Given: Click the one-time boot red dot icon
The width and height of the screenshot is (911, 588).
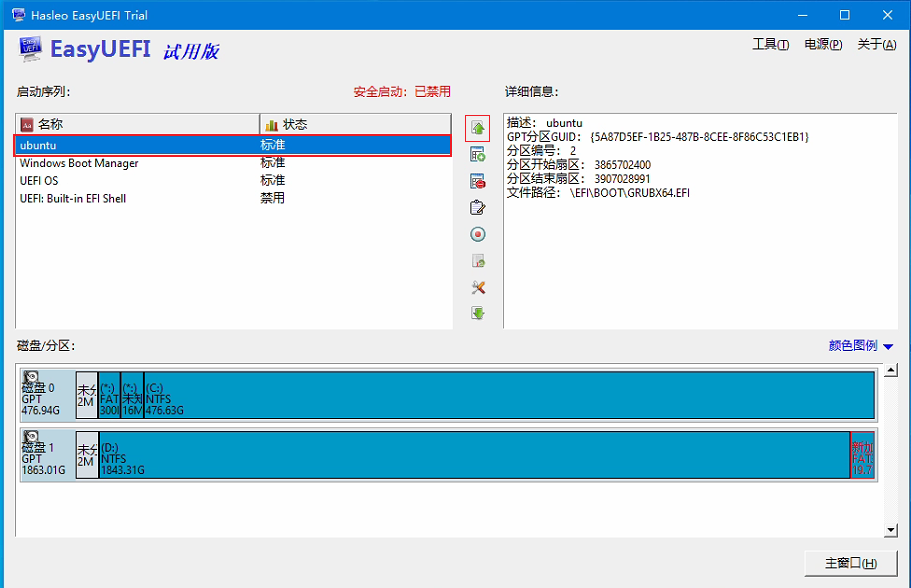Looking at the screenshot, I should click(478, 234).
